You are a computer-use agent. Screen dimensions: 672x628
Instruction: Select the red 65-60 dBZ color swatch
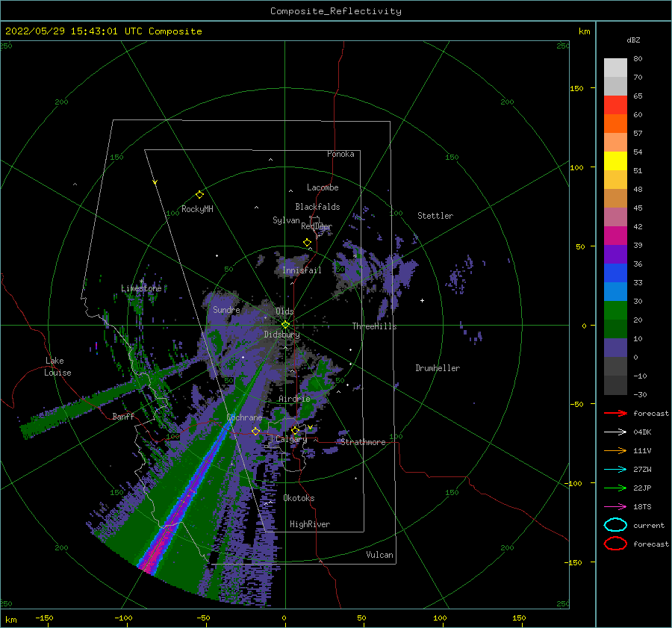(615, 105)
